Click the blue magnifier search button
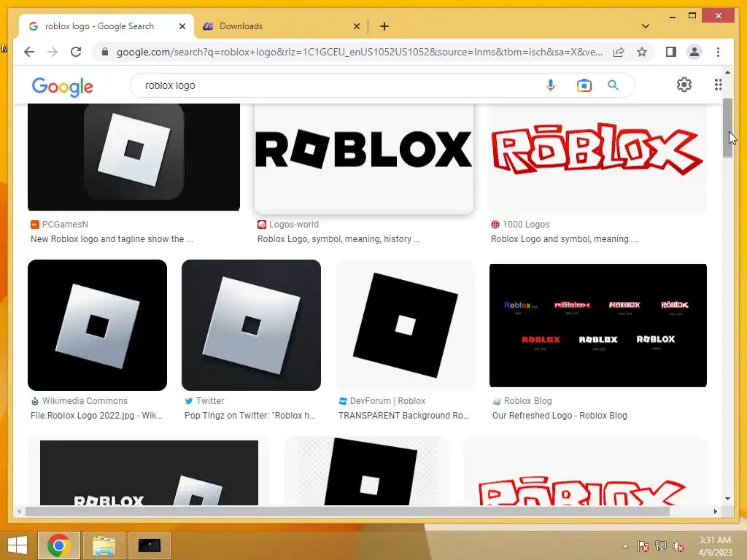This screenshot has width=747, height=560. 613,85
